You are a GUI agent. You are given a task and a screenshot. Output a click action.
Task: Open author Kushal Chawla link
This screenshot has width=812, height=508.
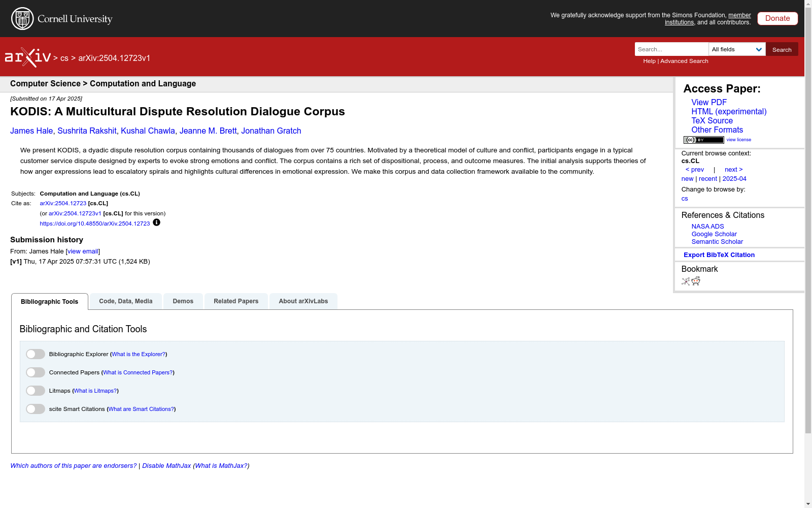[148, 131]
